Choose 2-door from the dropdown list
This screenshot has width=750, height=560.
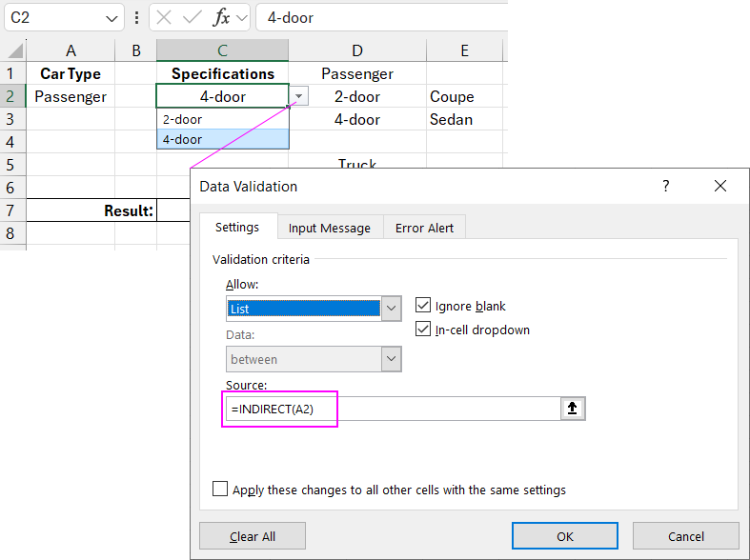click(x=223, y=119)
